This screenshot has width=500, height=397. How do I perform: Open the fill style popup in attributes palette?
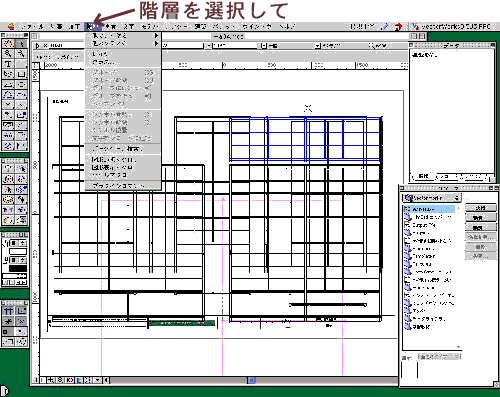pos(18,243)
